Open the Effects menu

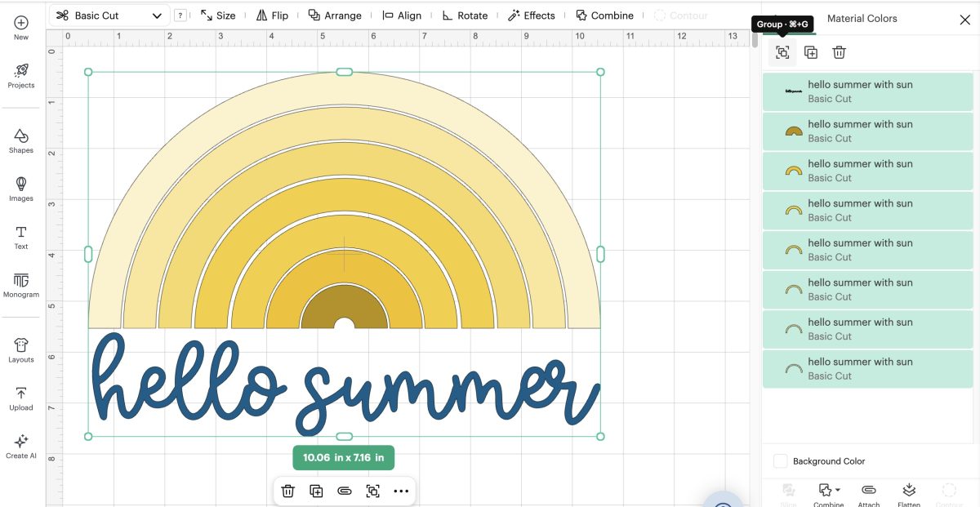[532, 16]
